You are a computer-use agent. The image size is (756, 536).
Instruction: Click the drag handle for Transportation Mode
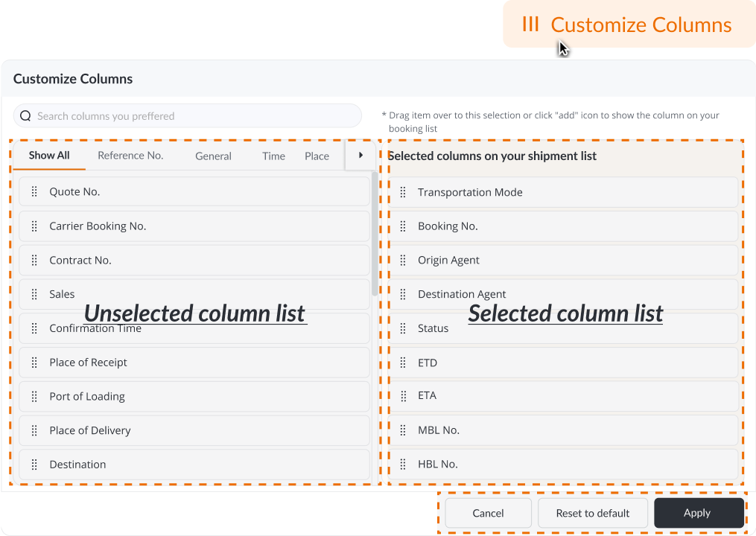click(x=403, y=193)
